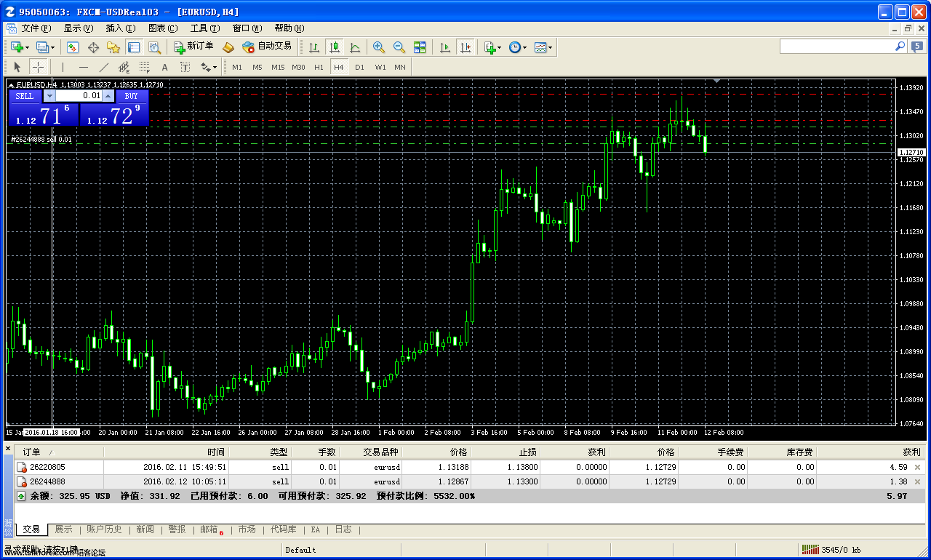Draw a horizontal line

point(83,67)
